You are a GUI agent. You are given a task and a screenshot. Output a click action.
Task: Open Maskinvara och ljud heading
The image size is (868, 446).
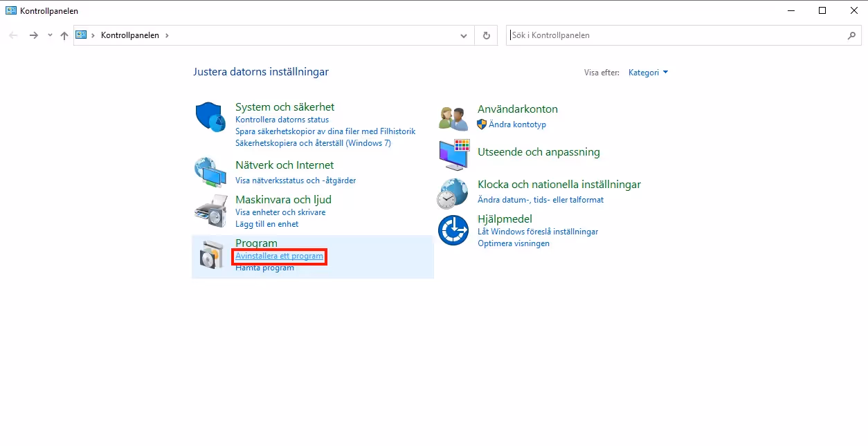click(283, 200)
